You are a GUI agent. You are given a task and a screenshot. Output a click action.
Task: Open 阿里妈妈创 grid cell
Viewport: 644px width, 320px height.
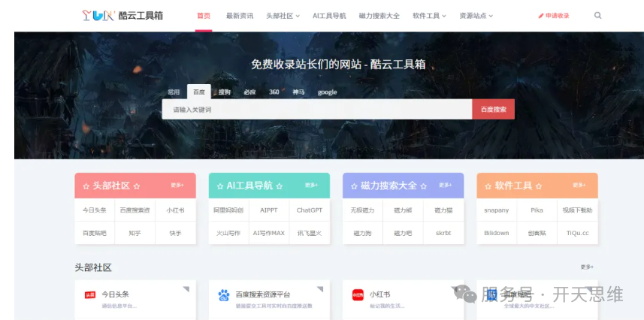tap(228, 210)
